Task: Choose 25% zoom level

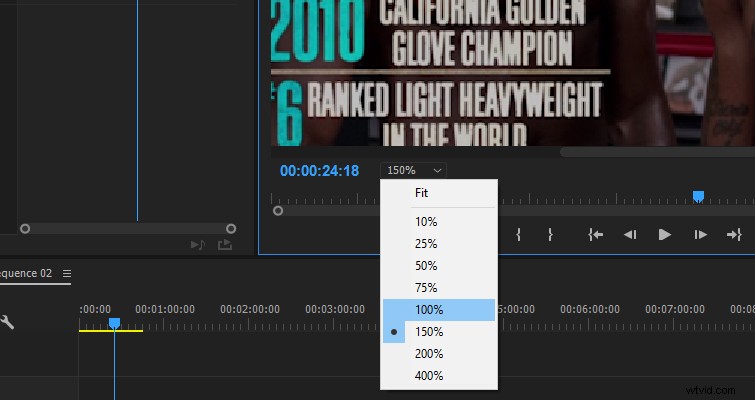Action: click(x=439, y=244)
